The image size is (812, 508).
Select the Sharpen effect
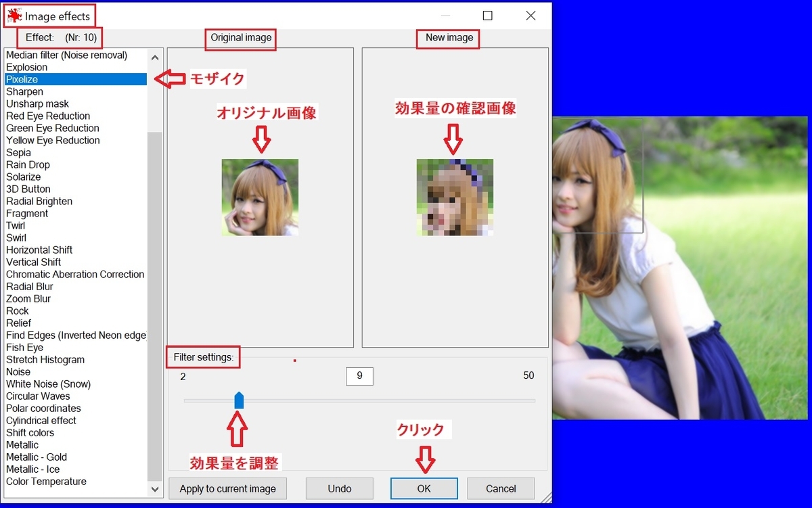coord(24,91)
